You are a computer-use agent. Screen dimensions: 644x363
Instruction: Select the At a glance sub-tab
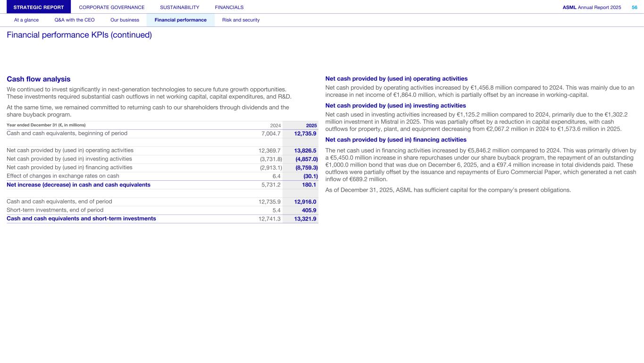(x=26, y=20)
